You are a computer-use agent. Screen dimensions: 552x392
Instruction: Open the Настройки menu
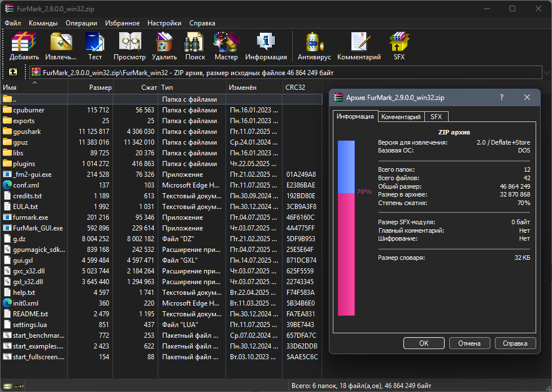click(x=164, y=23)
